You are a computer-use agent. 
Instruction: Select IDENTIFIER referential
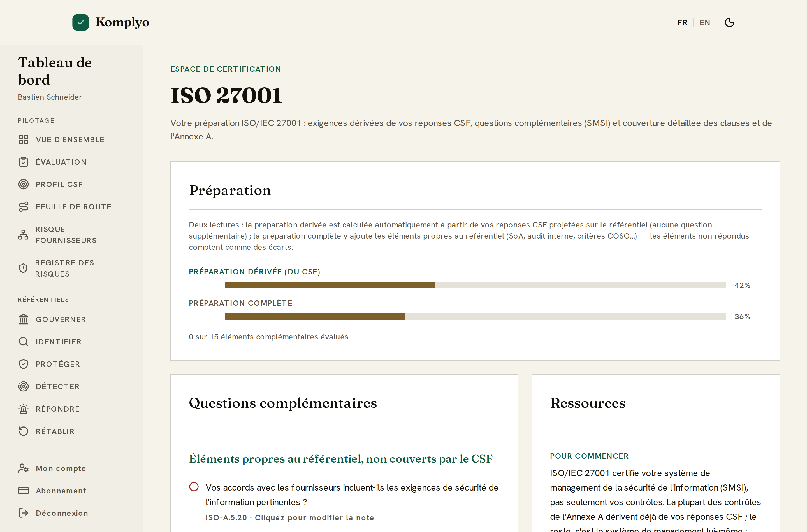59,342
